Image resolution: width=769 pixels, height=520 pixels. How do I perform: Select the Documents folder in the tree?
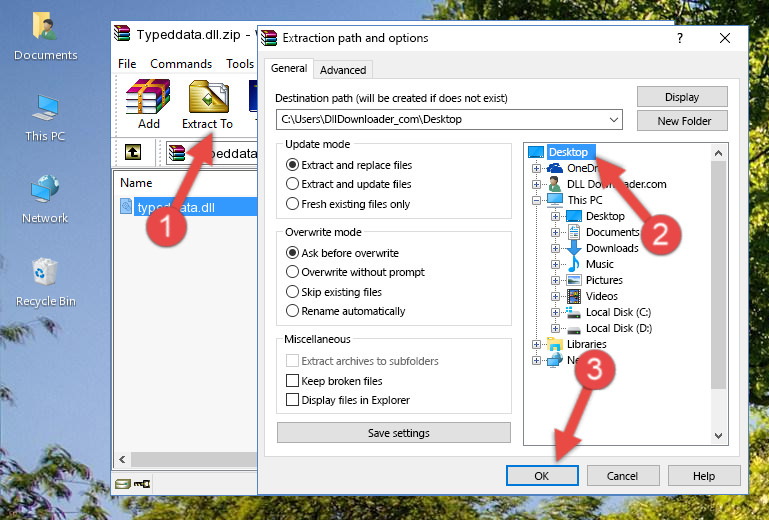[613, 233]
